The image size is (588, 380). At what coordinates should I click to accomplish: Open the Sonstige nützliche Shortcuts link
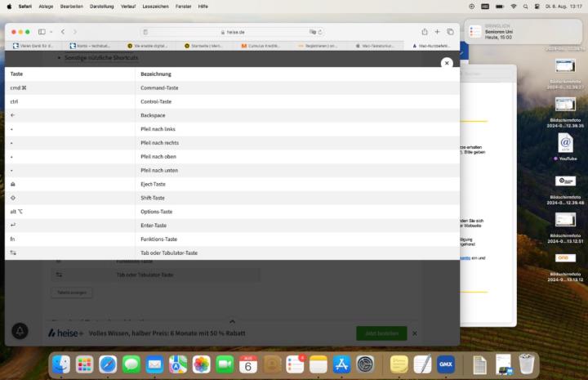tap(101, 58)
